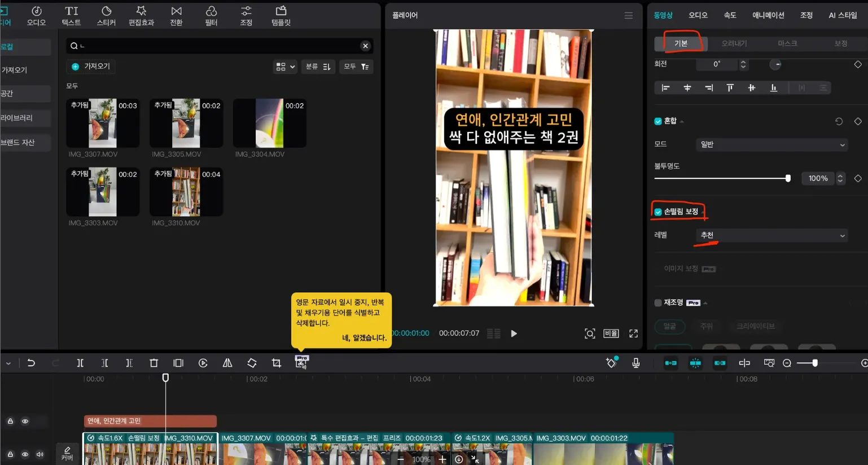This screenshot has height=465, width=868.
Task: Delete the left side of the playhead
Action: 105,363
